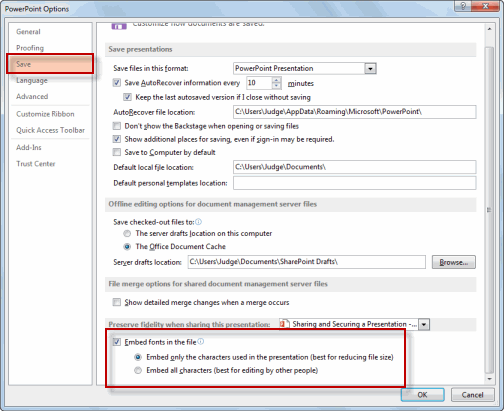Uncheck Show additional places for saving
Screen dimensions: 504x411
(117, 139)
